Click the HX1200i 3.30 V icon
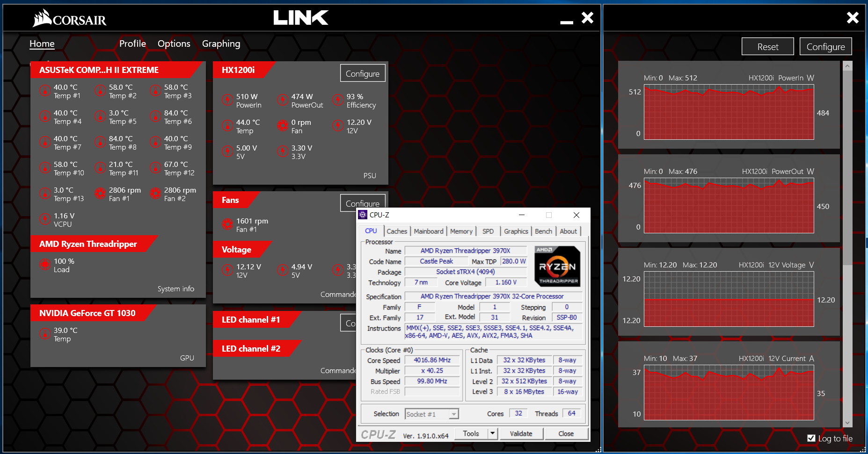The height and width of the screenshot is (454, 868). [x=283, y=151]
